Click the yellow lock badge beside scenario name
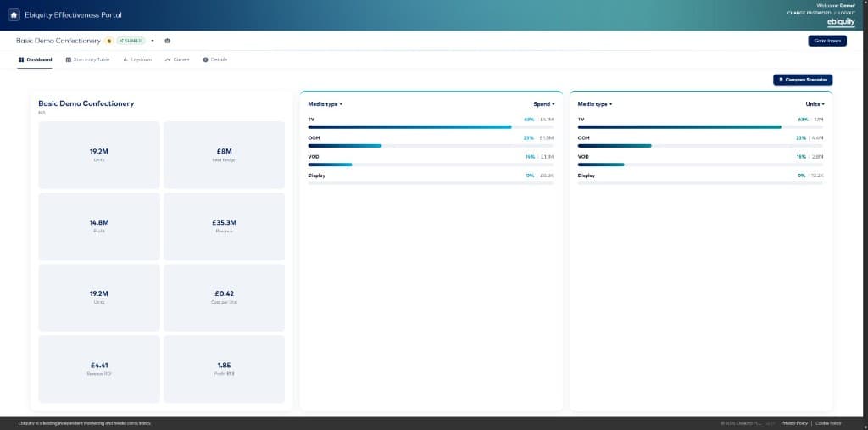Image resolution: width=868 pixels, height=430 pixels. tap(109, 41)
